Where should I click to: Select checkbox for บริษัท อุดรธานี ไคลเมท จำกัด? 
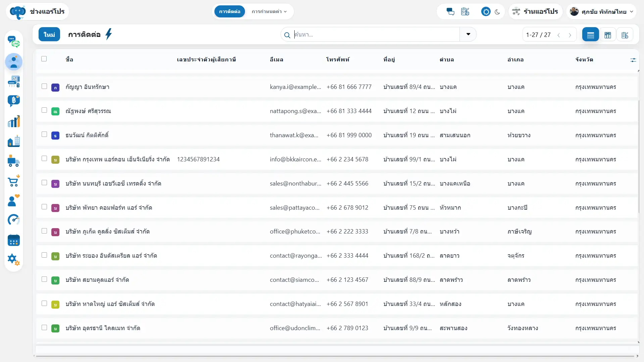point(44,327)
